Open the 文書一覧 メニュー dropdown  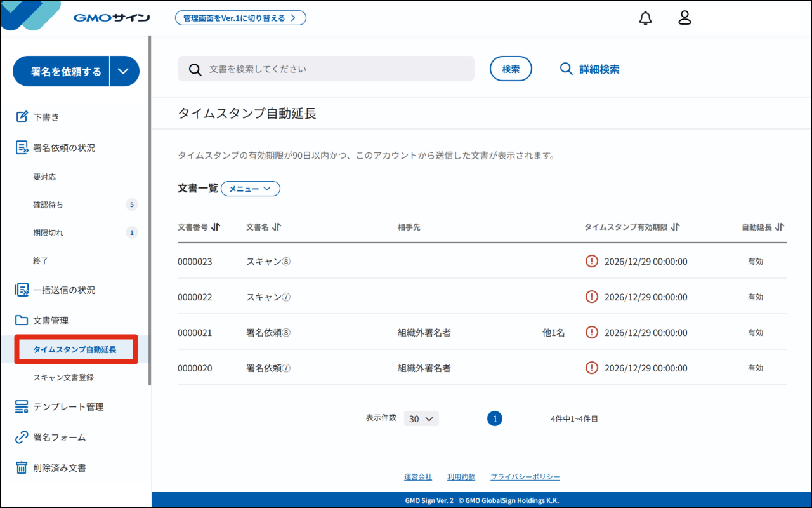pyautogui.click(x=251, y=189)
